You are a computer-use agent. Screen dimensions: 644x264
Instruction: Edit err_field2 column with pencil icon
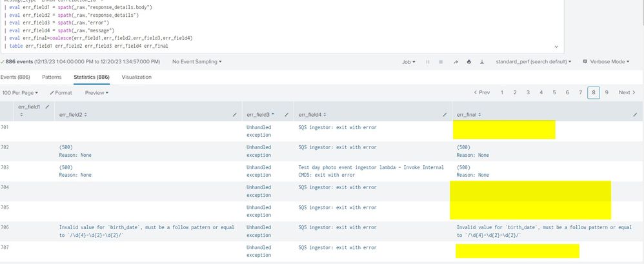click(234, 114)
